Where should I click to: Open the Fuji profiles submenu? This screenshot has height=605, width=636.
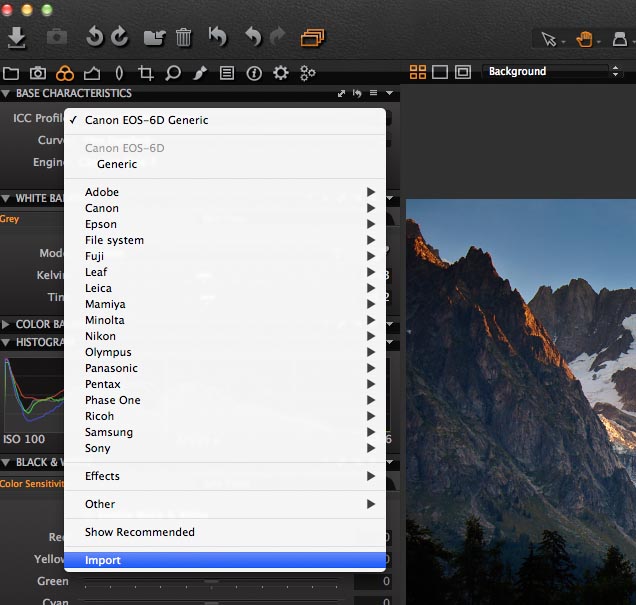click(225, 256)
